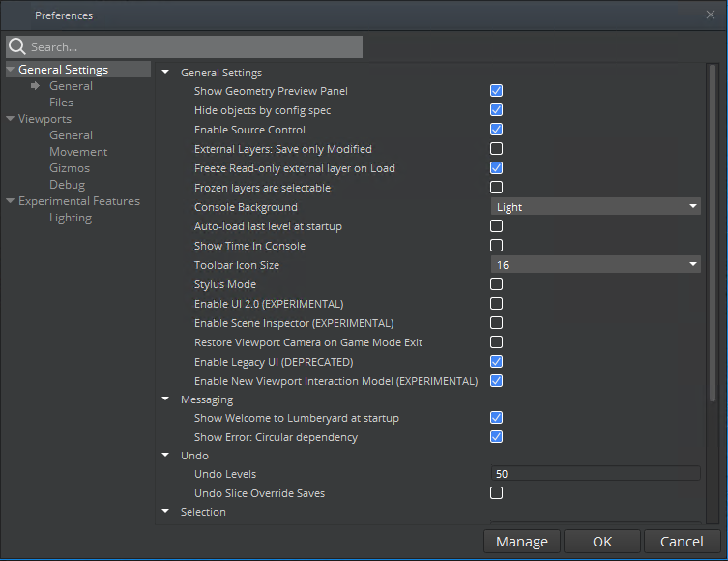Image resolution: width=728 pixels, height=561 pixels.
Task: Open the Console Background dropdown
Action: pyautogui.click(x=596, y=207)
